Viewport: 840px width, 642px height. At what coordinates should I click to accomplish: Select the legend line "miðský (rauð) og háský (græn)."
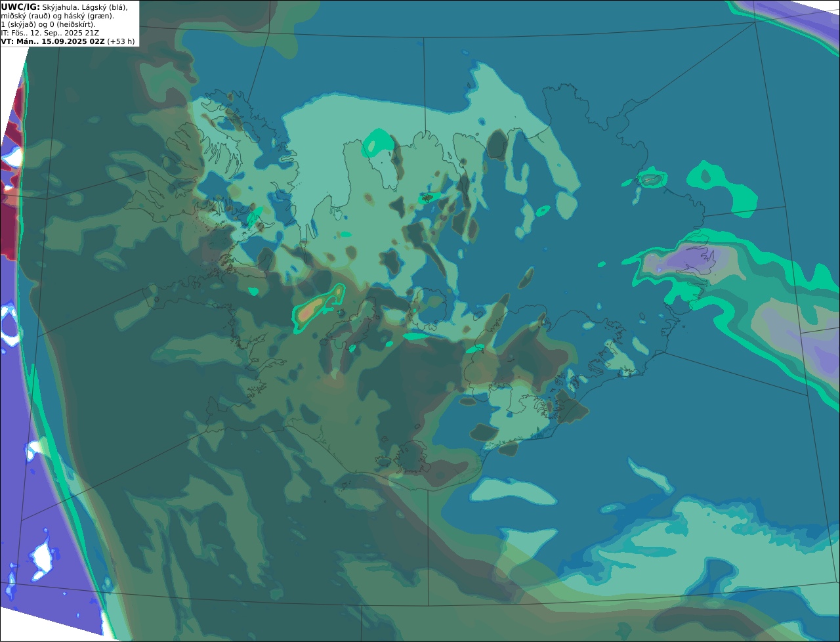(x=57, y=16)
